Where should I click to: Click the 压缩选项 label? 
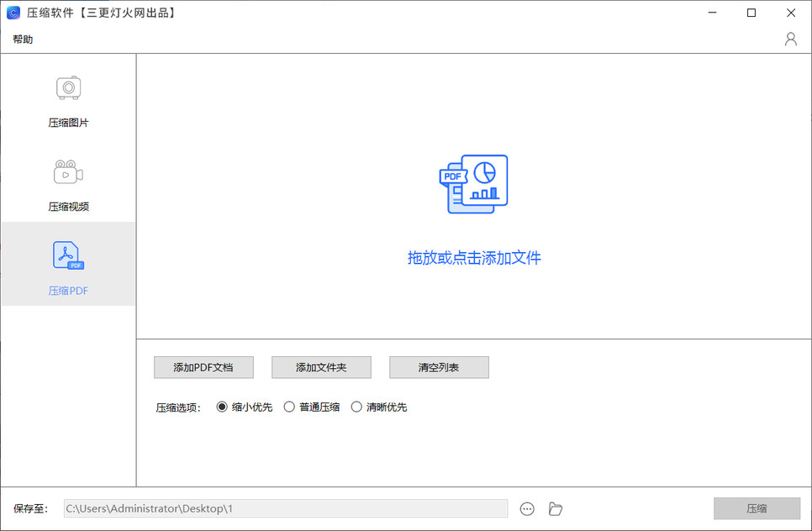click(x=178, y=407)
